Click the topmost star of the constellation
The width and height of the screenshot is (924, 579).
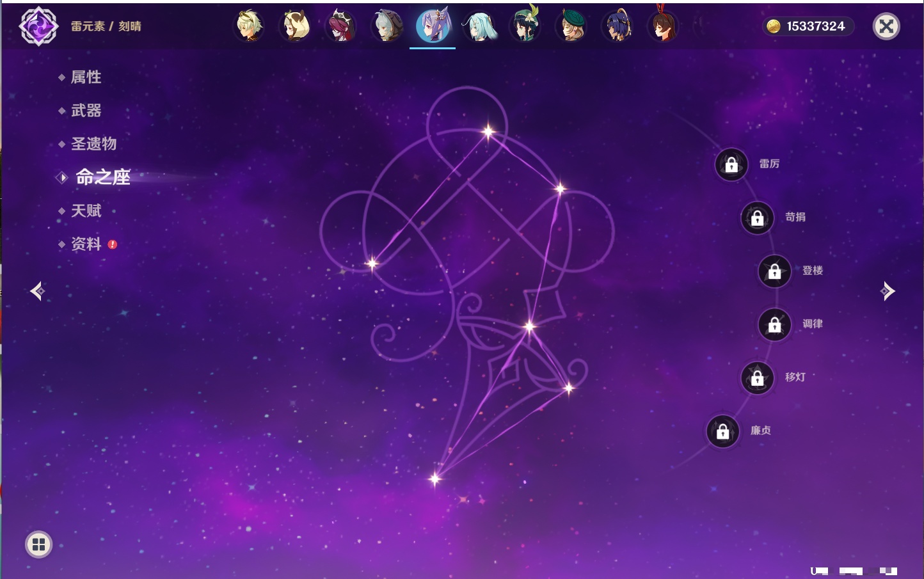tap(489, 132)
